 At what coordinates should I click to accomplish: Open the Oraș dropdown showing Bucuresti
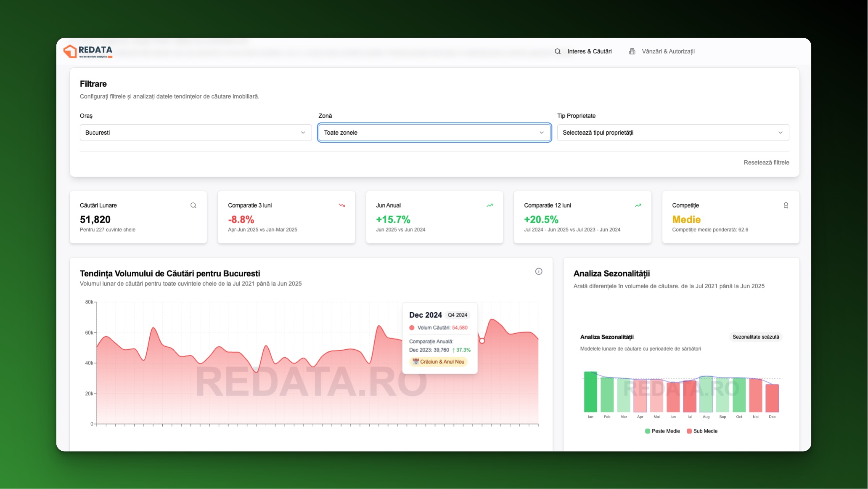(x=195, y=132)
